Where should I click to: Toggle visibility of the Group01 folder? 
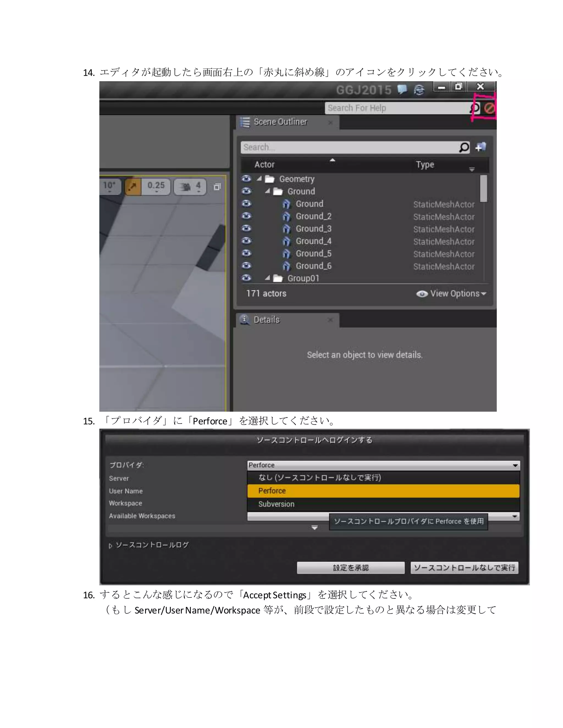pyautogui.click(x=246, y=278)
